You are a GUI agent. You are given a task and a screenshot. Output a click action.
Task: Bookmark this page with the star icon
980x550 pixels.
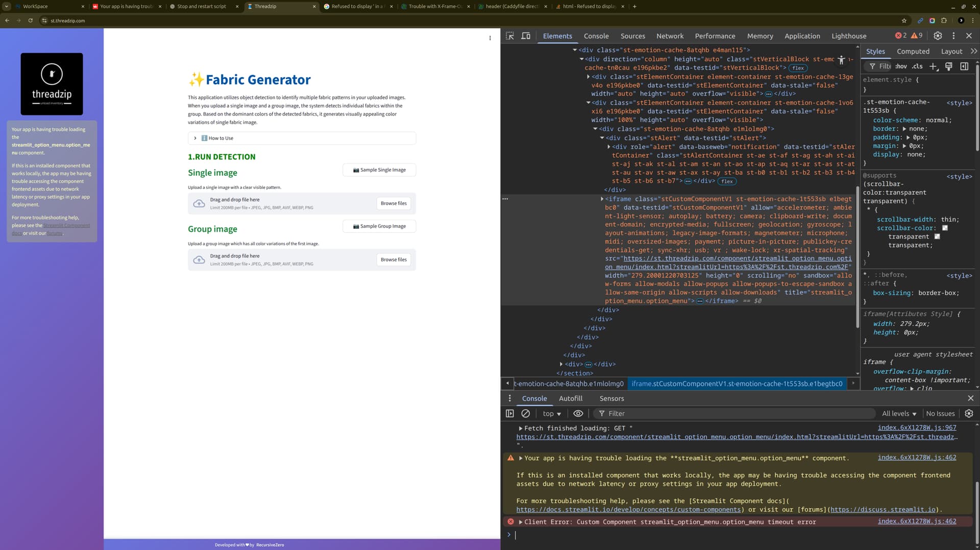point(904,20)
